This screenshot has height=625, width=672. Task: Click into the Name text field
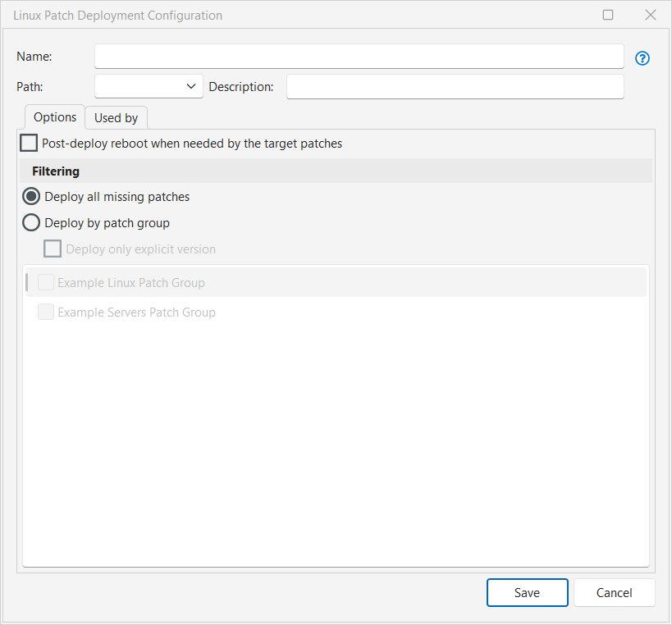(359, 56)
